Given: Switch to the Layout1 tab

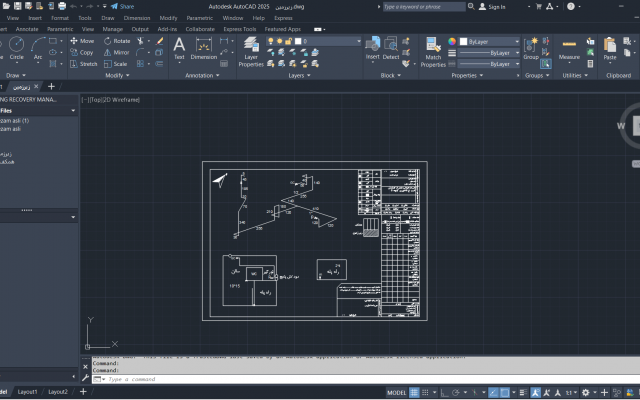Looking at the screenshot, I should pos(29,392).
